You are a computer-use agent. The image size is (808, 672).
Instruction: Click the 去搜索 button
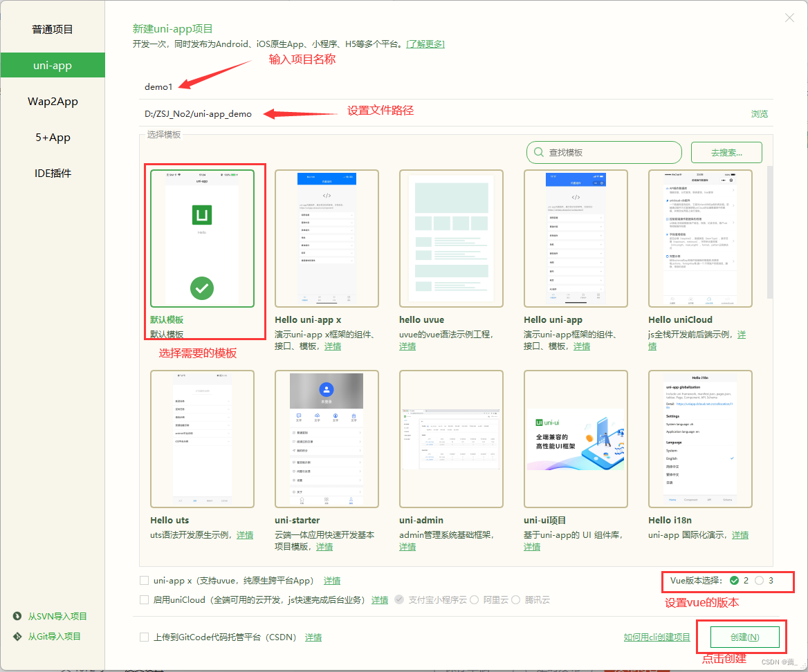click(726, 152)
